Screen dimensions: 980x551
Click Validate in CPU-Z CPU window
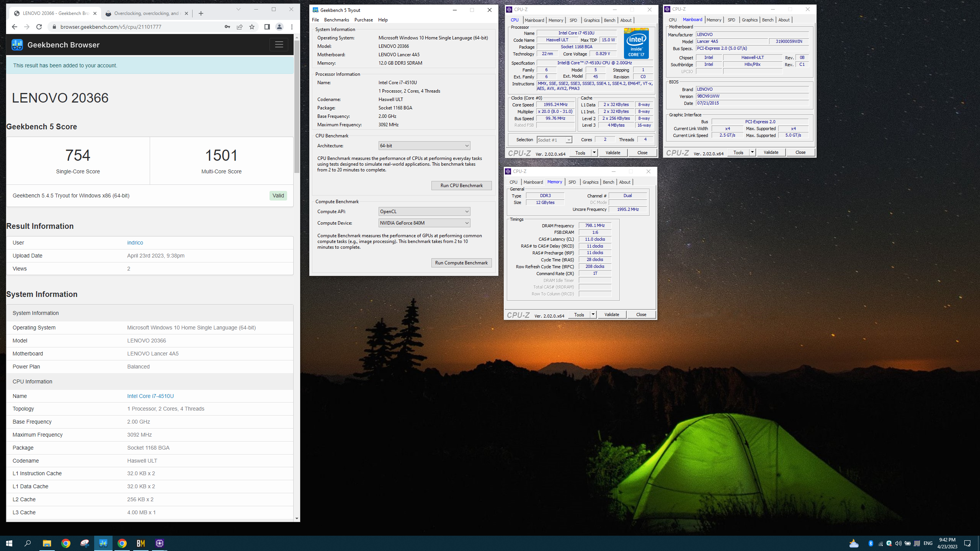[x=613, y=153]
